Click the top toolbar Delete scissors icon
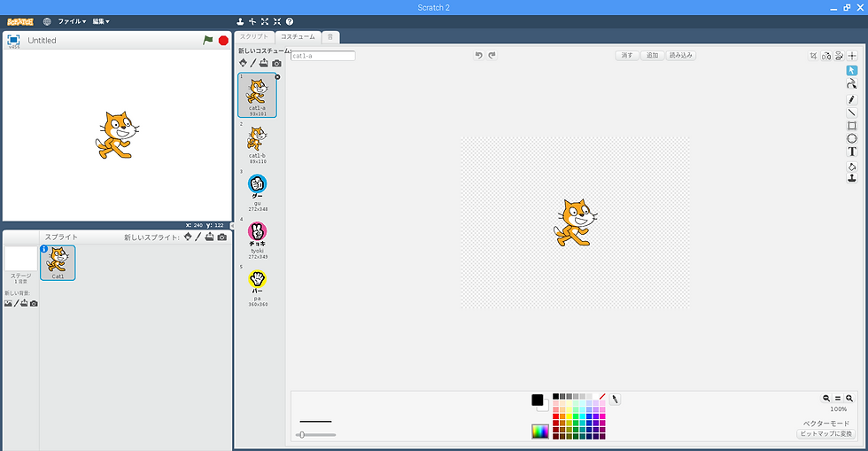The height and width of the screenshot is (451, 868). 252,21
